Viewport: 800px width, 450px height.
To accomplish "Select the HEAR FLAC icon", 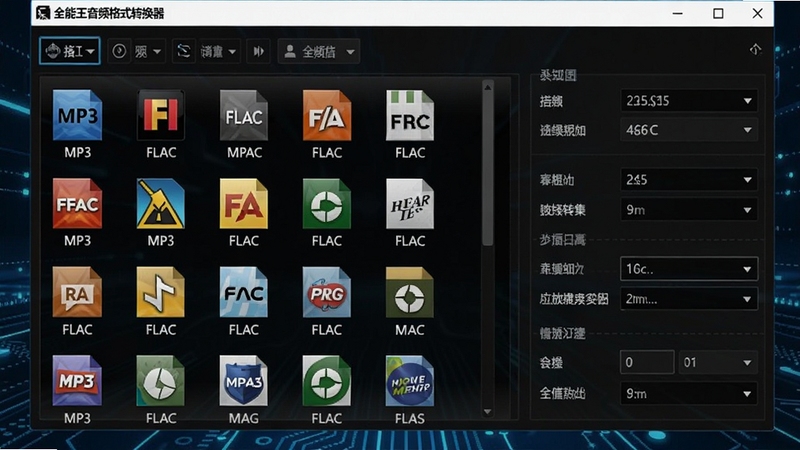I will 410,204.
